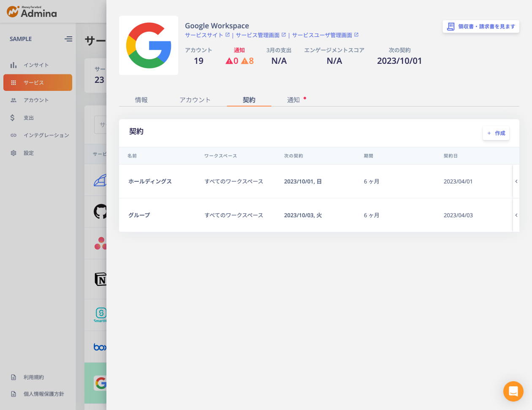Click the インテグレーション link icon

pyautogui.click(x=14, y=135)
